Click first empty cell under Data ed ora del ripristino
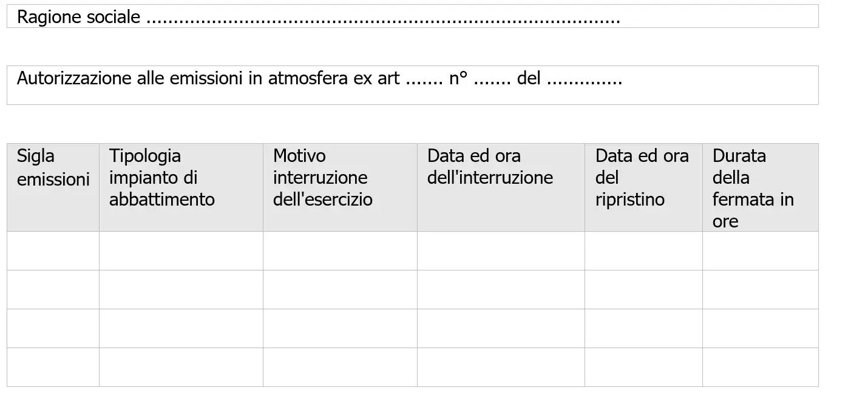 643,251
